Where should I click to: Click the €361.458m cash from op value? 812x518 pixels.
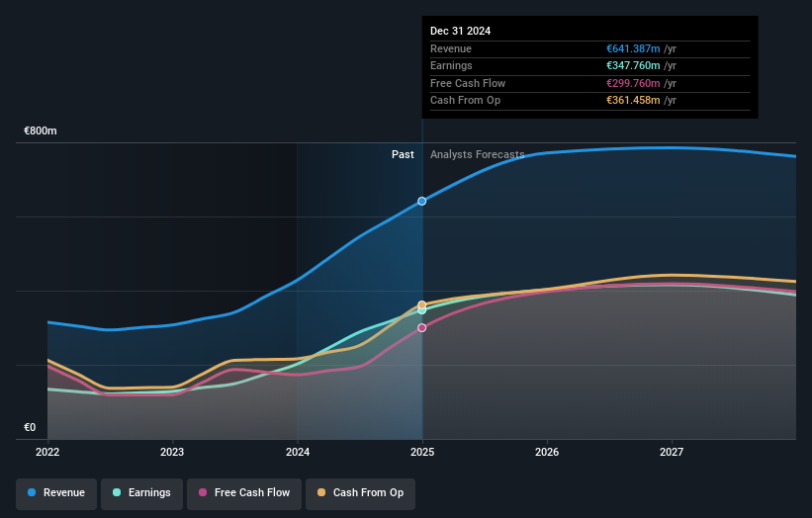[633, 101]
